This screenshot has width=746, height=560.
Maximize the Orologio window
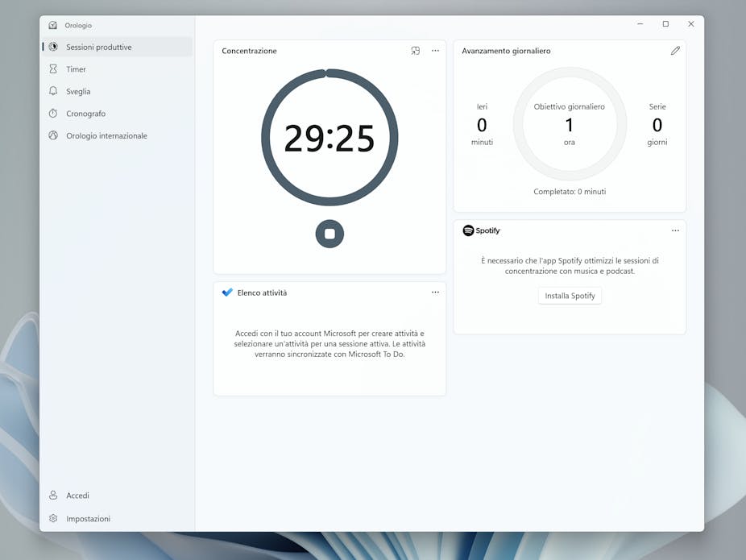(665, 24)
